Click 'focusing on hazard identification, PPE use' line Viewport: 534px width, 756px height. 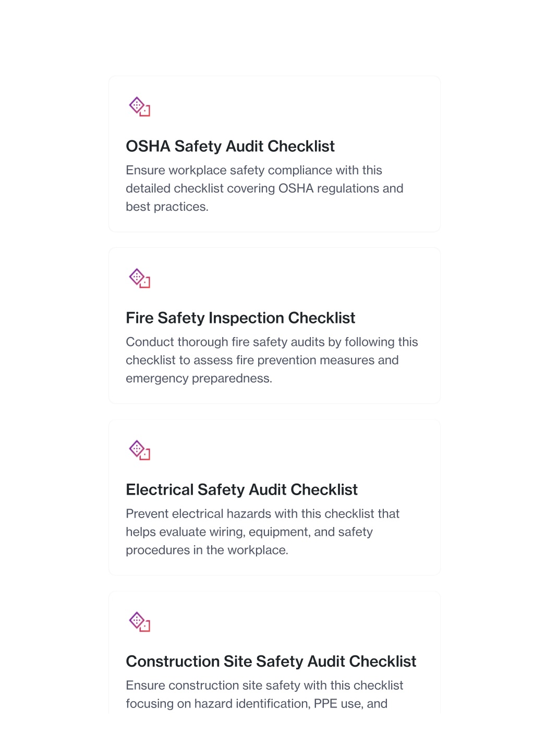point(257,703)
